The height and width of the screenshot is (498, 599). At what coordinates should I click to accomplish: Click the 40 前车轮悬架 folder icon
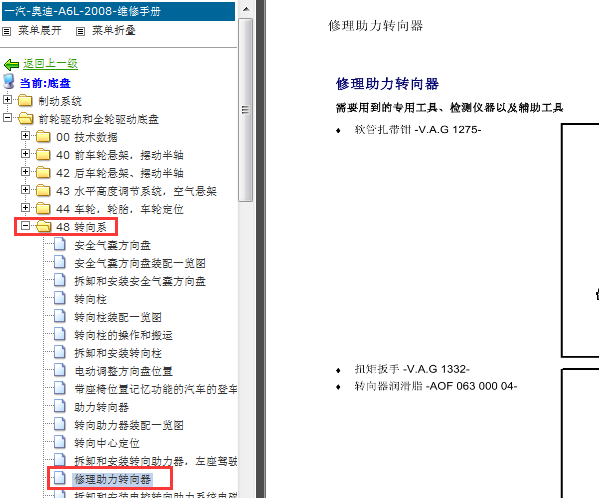click(43, 154)
